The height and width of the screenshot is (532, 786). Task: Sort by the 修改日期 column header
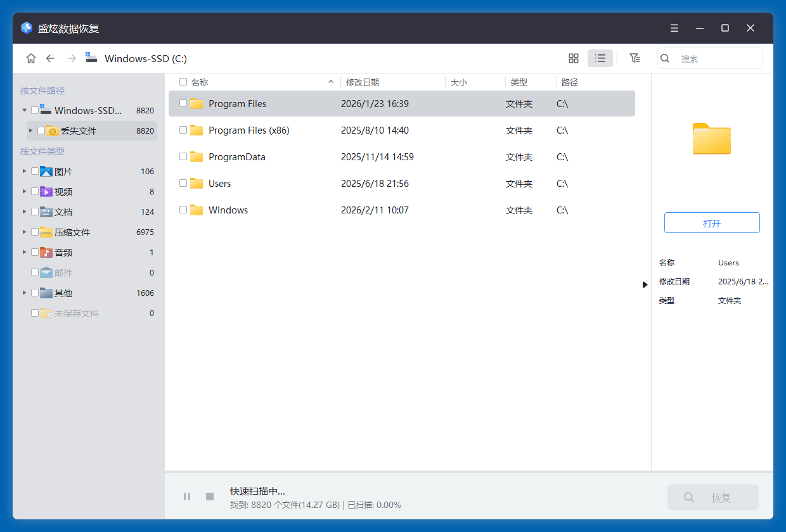coord(361,82)
